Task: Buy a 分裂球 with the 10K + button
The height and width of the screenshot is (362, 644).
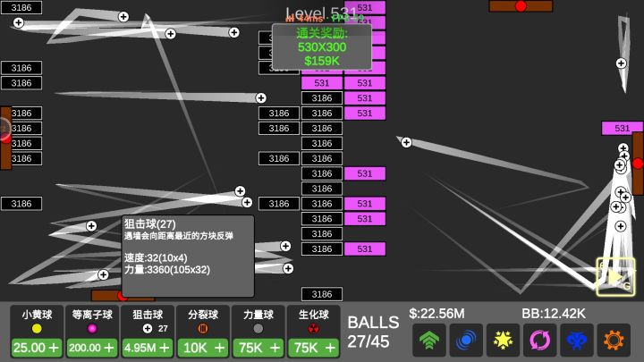Action: coord(203,348)
